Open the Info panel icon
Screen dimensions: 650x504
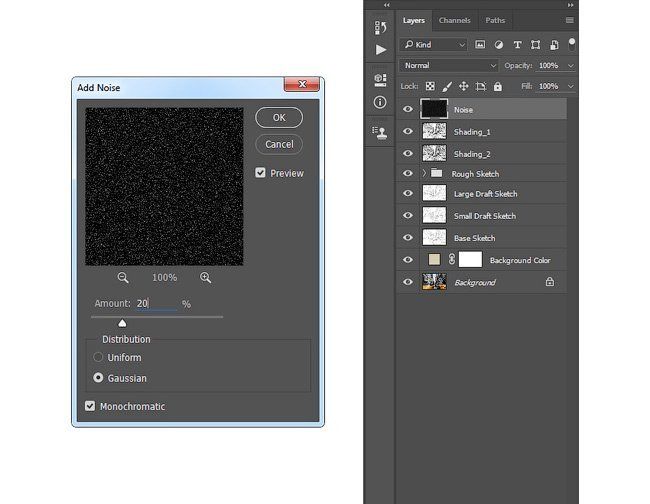pyautogui.click(x=380, y=102)
